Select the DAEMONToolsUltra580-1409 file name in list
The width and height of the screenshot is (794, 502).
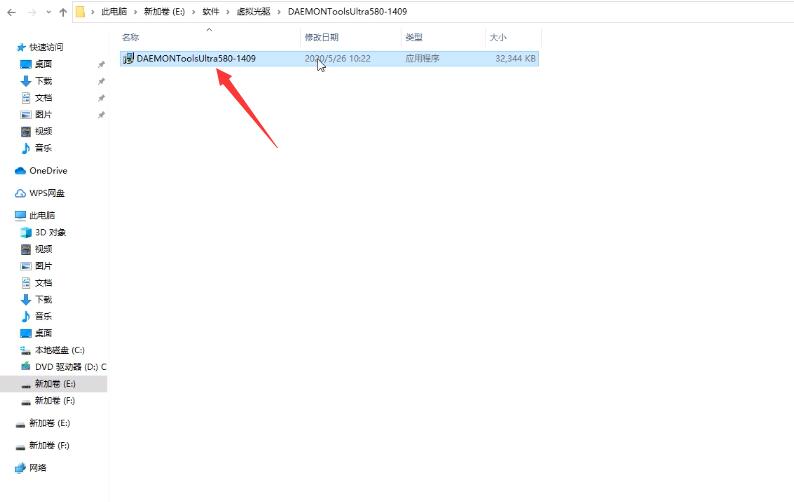(196, 58)
